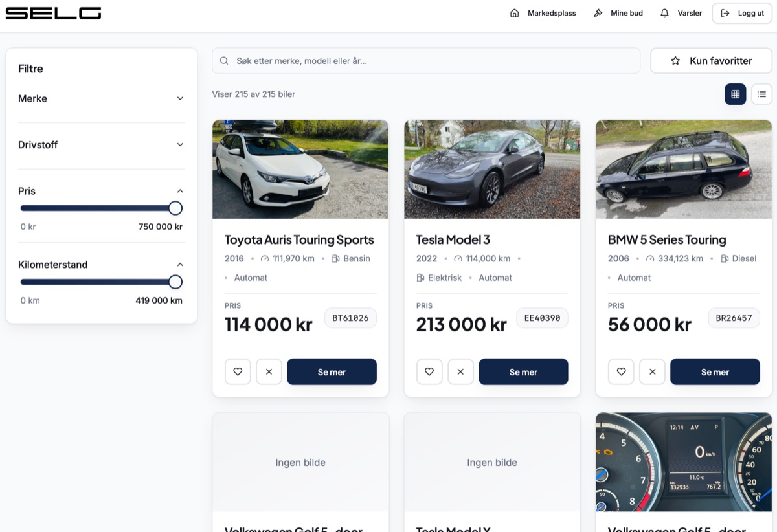The width and height of the screenshot is (777, 532).
Task: Click the fuel icon beside Elektrisk
Action: click(x=420, y=278)
